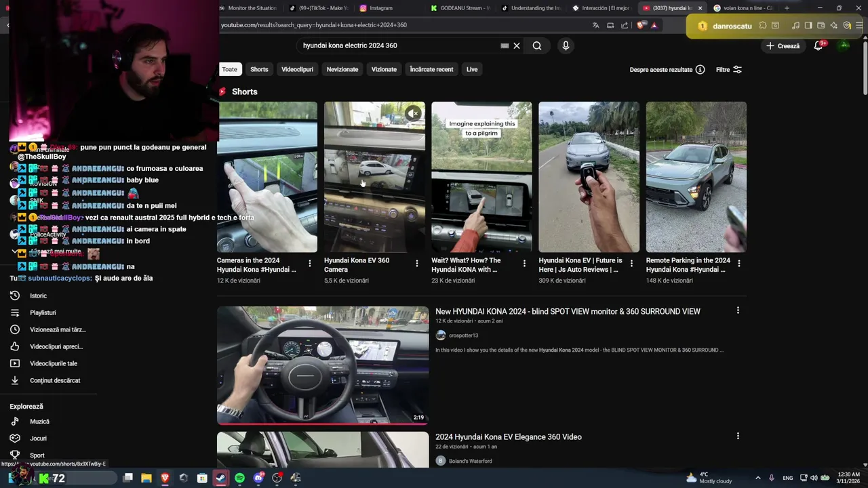Select the Nevizionate filter chip
This screenshot has width=868, height=488.
tap(342, 69)
